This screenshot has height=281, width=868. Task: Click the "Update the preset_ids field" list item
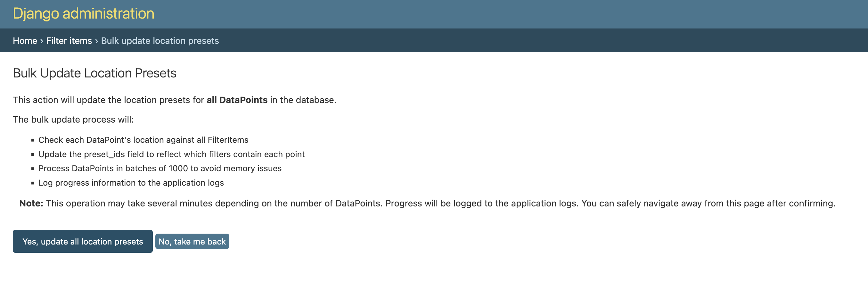171,154
